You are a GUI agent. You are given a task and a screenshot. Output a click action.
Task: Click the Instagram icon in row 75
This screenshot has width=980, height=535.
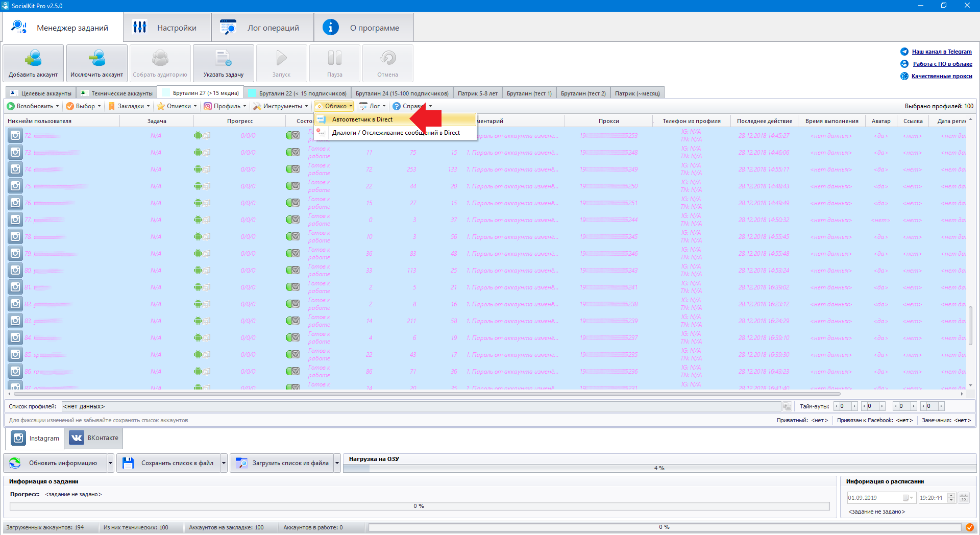[x=15, y=186]
